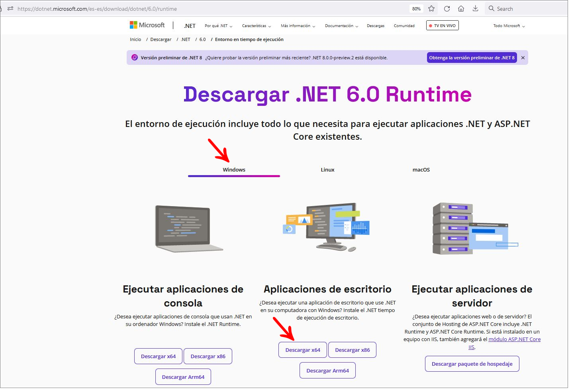Click the Microsoft logo
Viewport: 572px width, 392px height.
(x=147, y=25)
